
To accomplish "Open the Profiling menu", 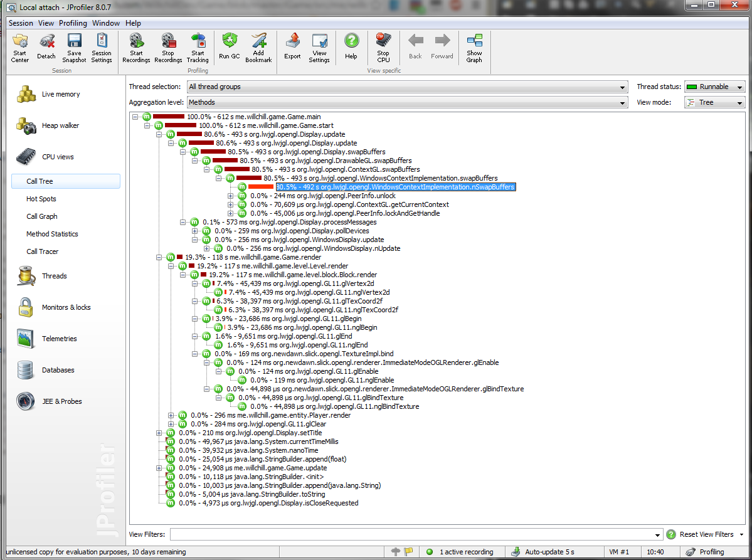I will (x=73, y=23).
